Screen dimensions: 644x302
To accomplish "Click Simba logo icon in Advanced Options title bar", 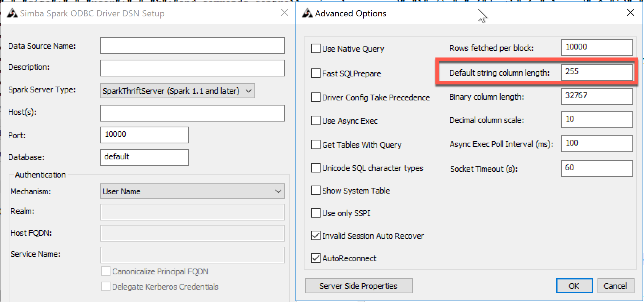I will (307, 13).
